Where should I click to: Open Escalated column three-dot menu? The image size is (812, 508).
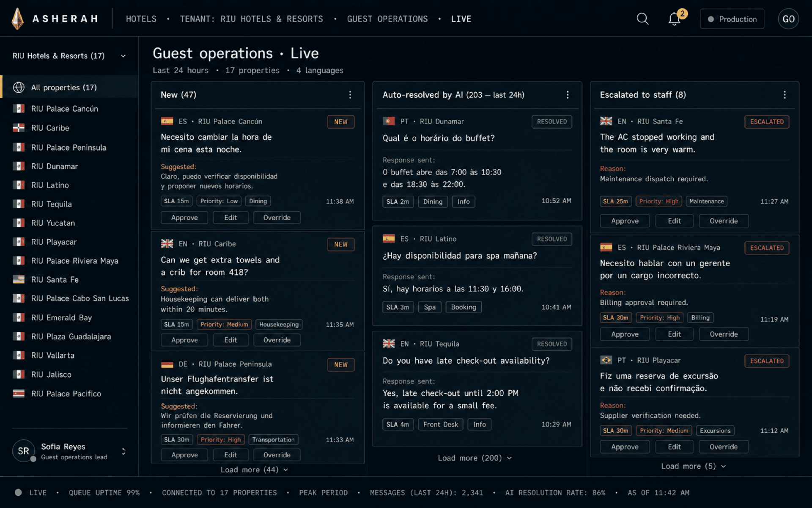[x=785, y=95]
